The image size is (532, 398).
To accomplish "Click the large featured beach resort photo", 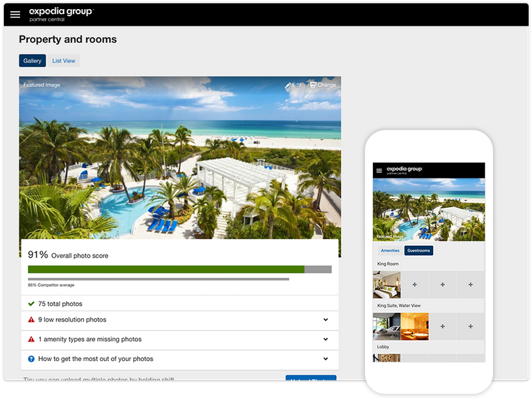I will [x=180, y=158].
